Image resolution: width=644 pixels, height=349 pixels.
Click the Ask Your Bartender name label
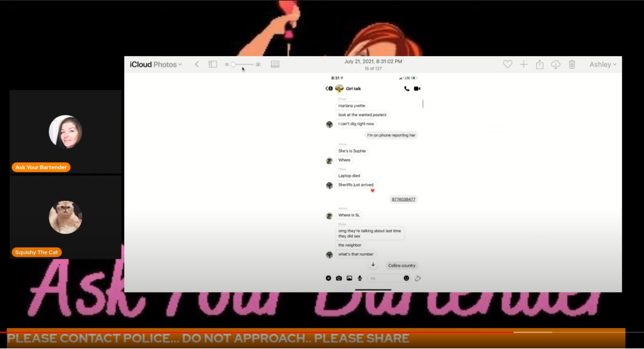tap(41, 167)
